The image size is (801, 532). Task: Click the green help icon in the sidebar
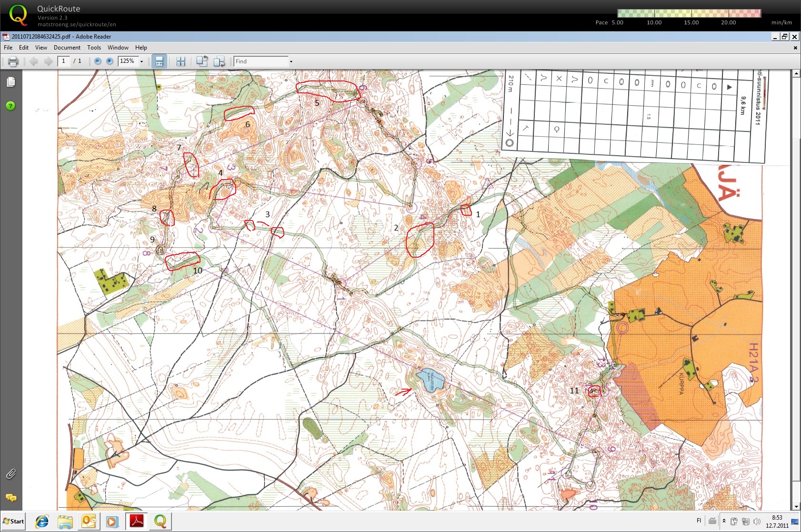(x=11, y=106)
